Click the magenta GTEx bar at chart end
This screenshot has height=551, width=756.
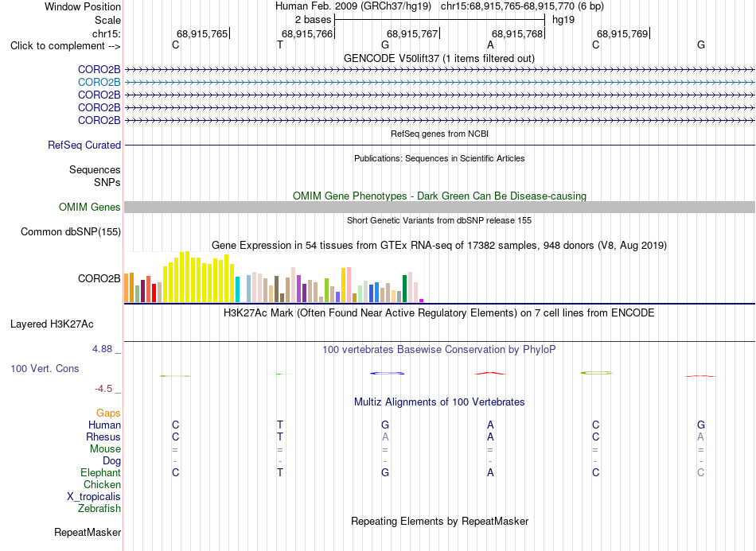pyautogui.click(x=422, y=301)
